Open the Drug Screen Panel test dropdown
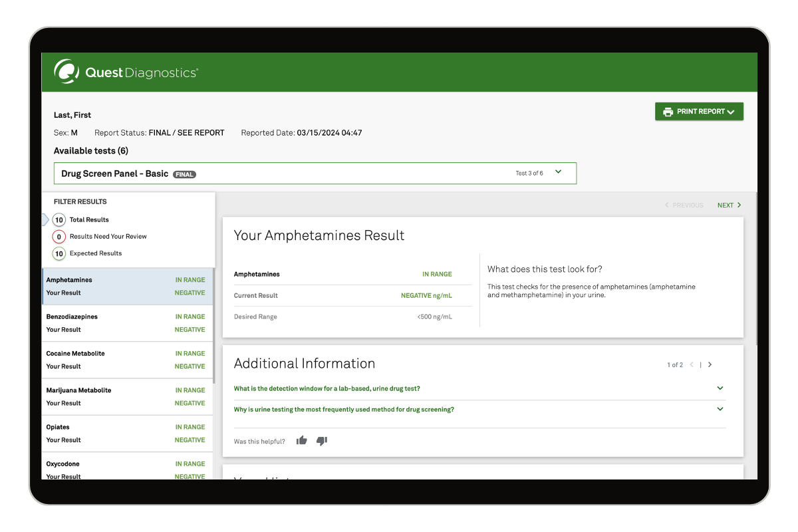 tap(558, 173)
